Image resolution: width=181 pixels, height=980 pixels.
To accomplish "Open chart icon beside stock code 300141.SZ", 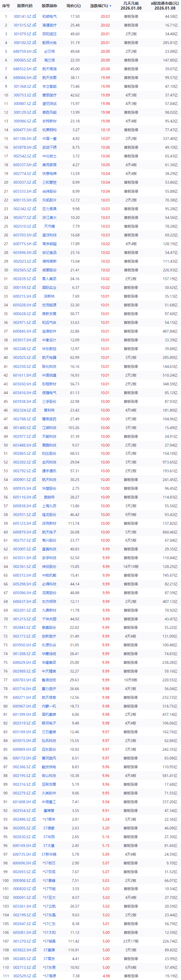I will click(x=35, y=17).
